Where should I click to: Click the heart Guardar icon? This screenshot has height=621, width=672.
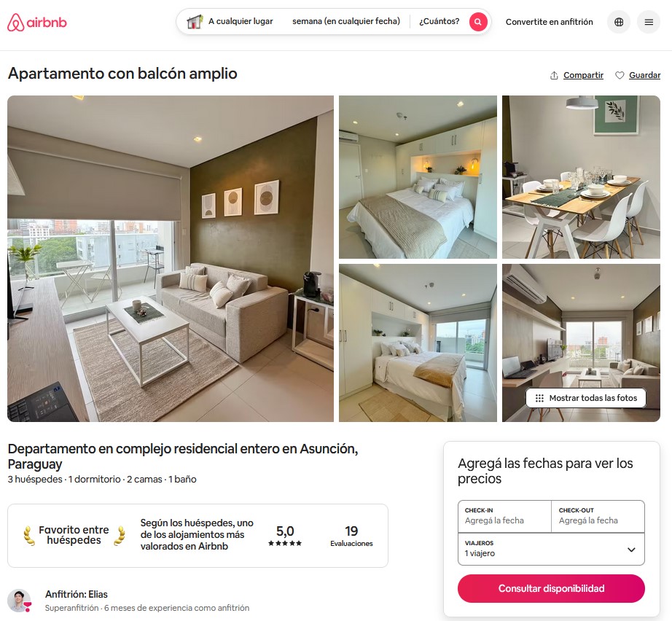pyautogui.click(x=620, y=75)
